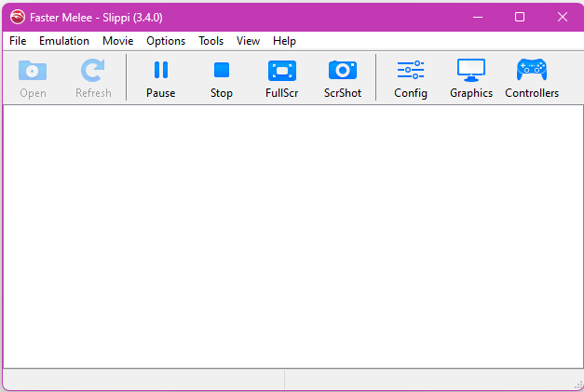This screenshot has width=584, height=392.
Task: Stop the emulation with the Stop button
Action: (x=221, y=71)
